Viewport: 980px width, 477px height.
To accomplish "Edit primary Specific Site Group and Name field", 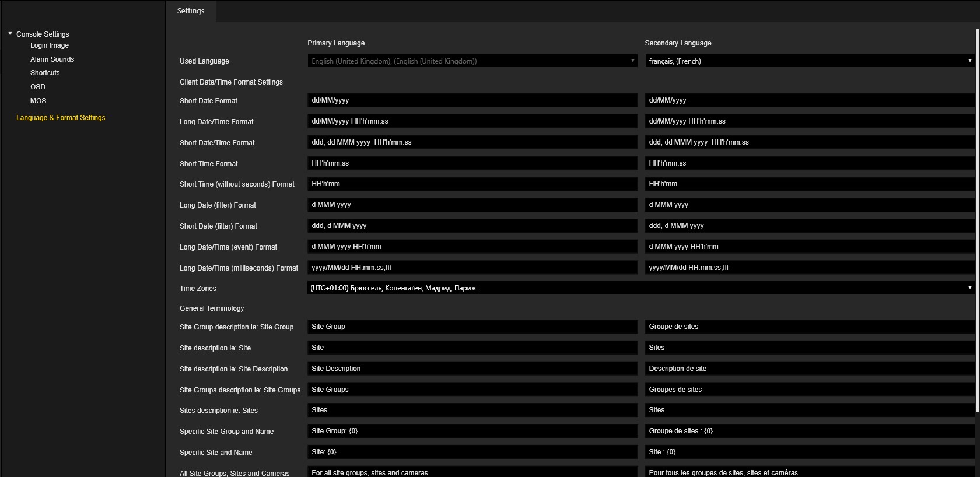I will click(472, 431).
